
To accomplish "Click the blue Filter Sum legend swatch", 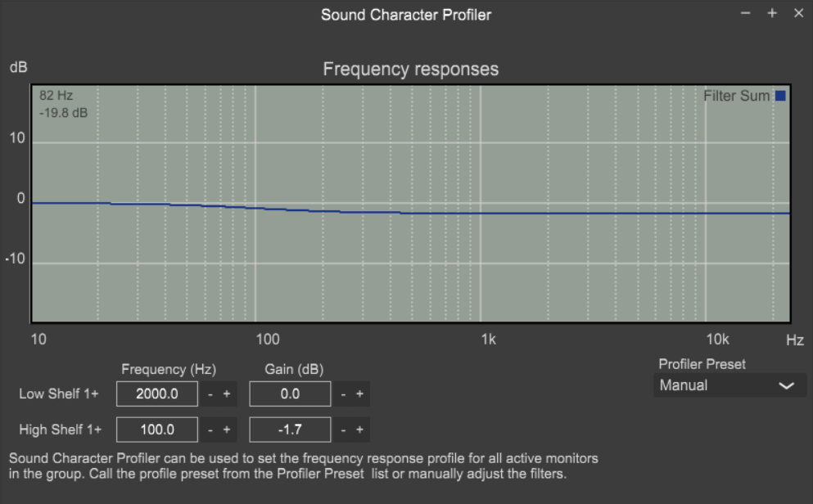I will pos(780,96).
